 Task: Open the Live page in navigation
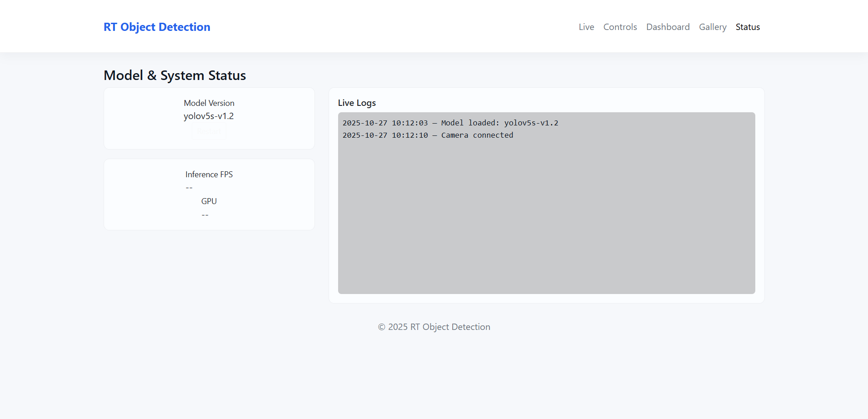pos(586,27)
